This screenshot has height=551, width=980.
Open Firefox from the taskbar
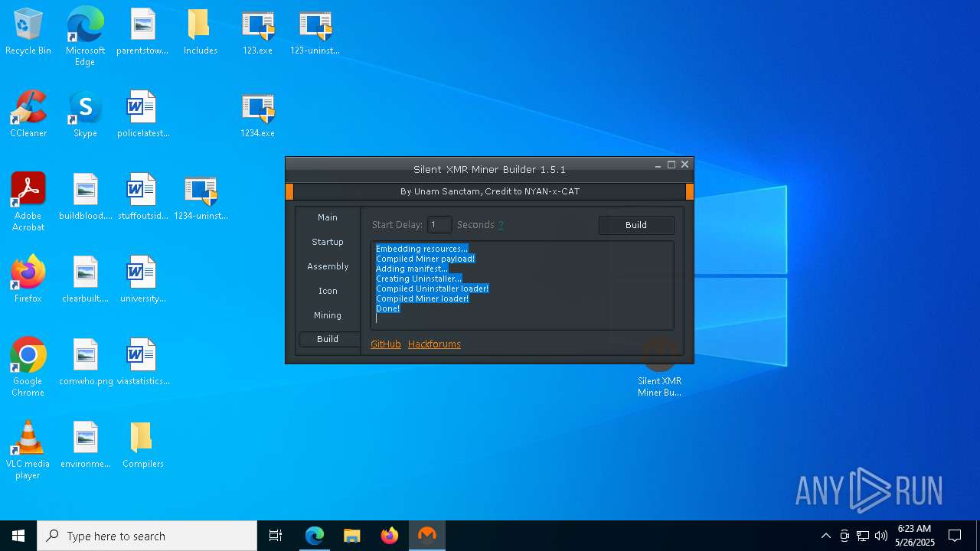[x=390, y=536]
